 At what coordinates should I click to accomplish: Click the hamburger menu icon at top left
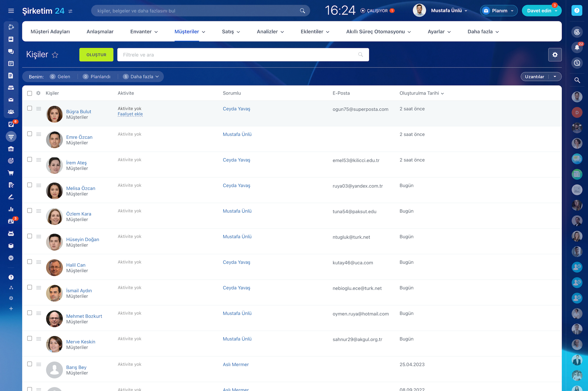[11, 11]
